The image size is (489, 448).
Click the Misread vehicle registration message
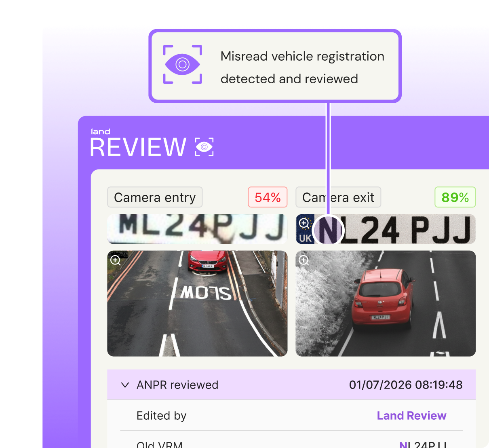tap(302, 68)
